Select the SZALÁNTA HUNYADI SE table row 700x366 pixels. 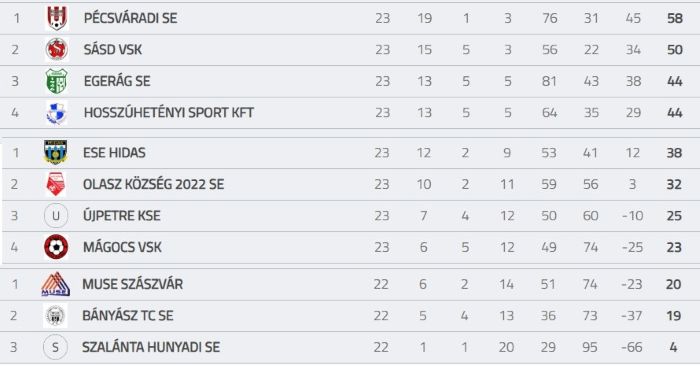coord(350,347)
